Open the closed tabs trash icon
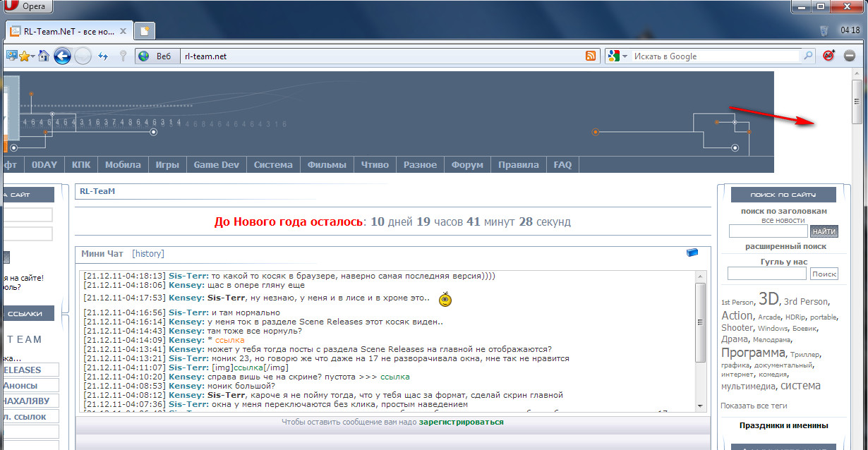Screen dimensions: 868x450 point(824,31)
